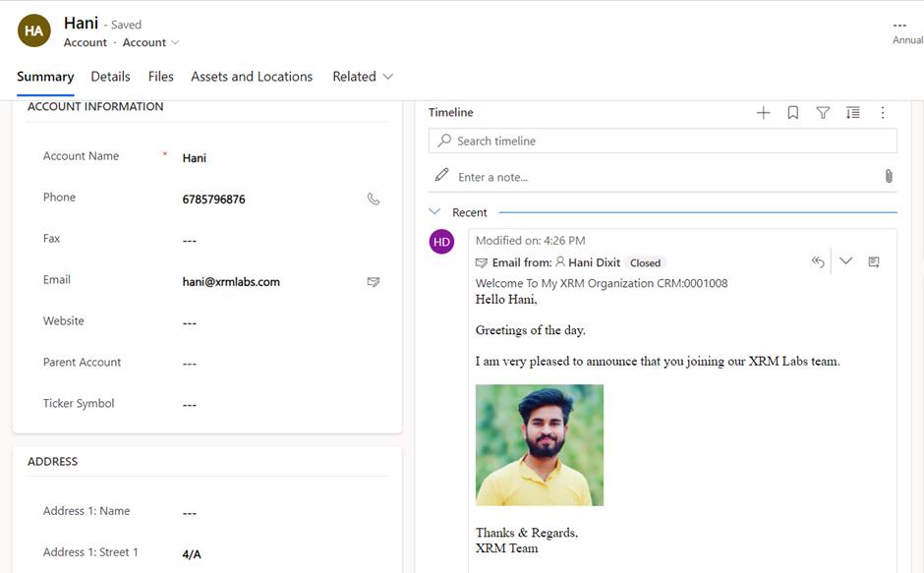Open the Timeline more options menu
Viewport: 924px width, 573px height.
[883, 113]
